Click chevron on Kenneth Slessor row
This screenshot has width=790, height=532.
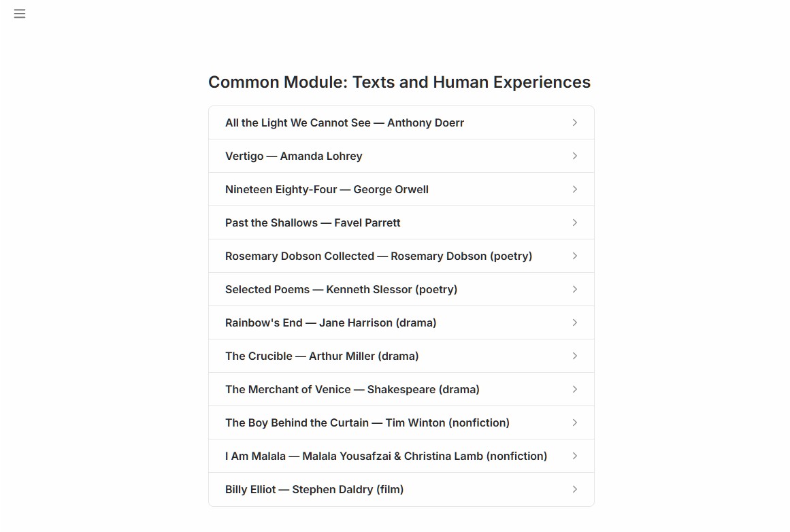pos(575,289)
